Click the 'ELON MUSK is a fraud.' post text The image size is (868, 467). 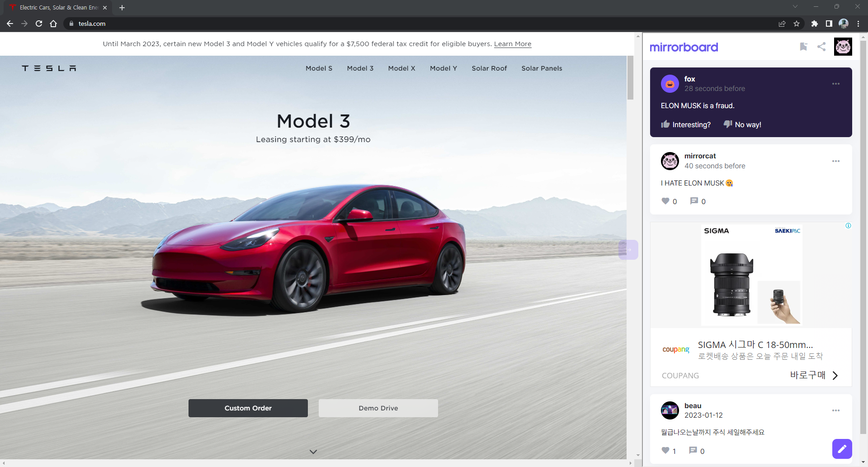click(698, 105)
